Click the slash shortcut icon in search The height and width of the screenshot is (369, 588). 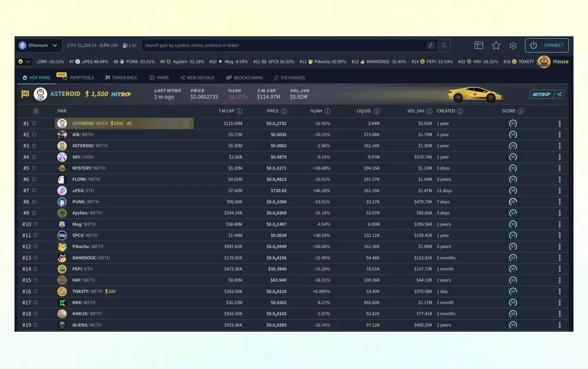(x=431, y=46)
